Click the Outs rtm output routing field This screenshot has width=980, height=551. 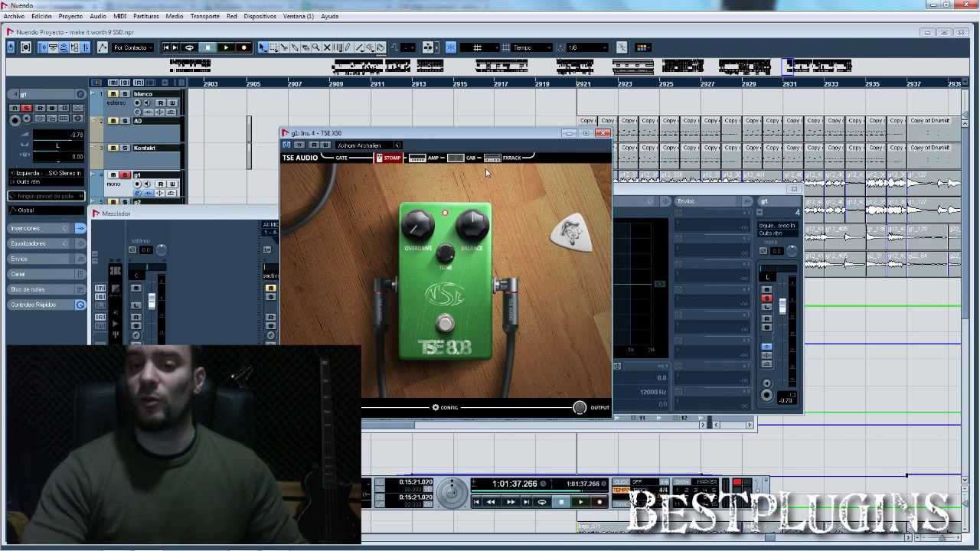[46, 181]
